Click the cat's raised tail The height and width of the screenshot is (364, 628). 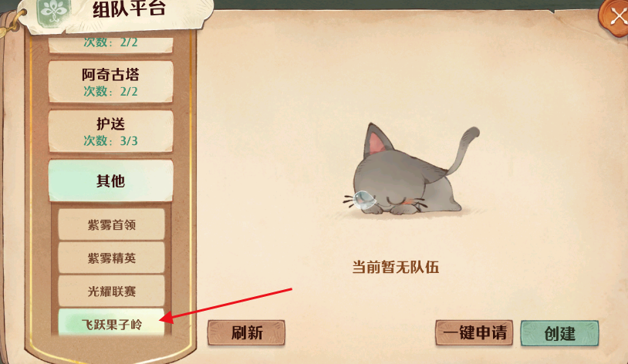tap(464, 149)
